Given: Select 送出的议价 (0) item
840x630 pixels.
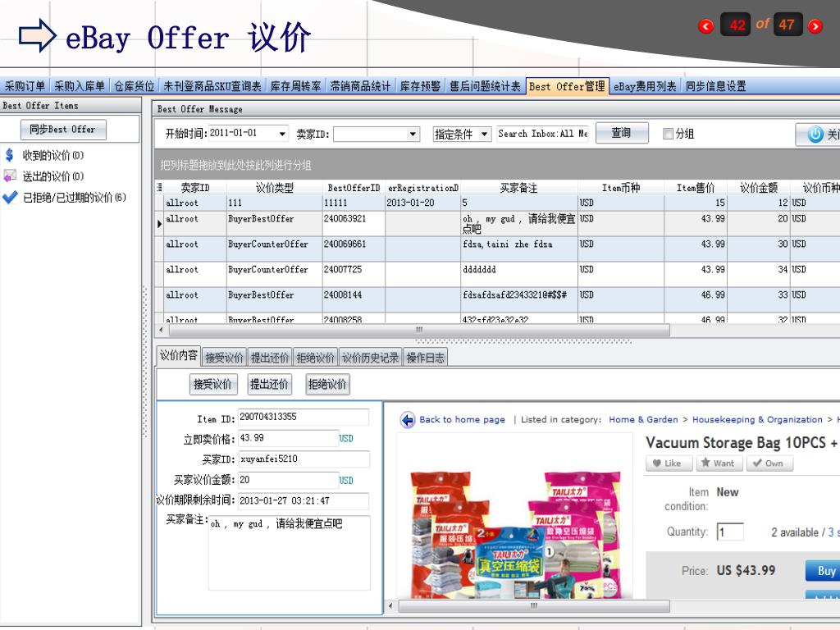Looking at the screenshot, I should pyautogui.click(x=52, y=176).
